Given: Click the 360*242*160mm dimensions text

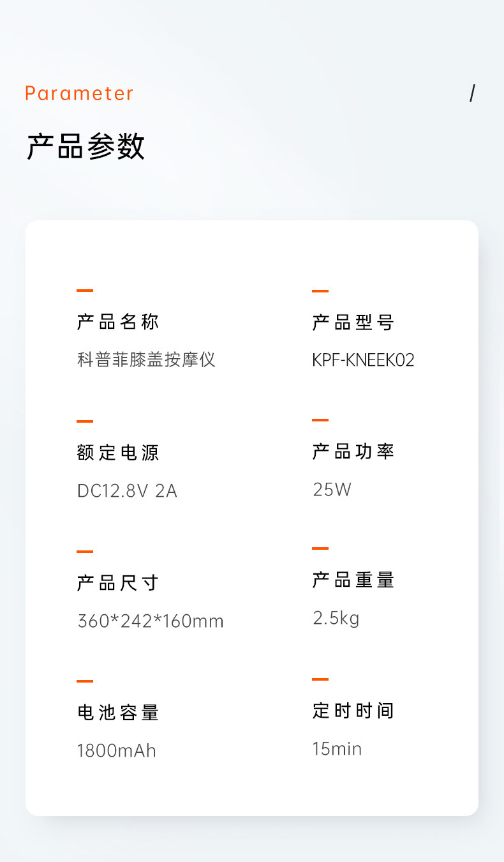Looking at the screenshot, I should [151, 621].
